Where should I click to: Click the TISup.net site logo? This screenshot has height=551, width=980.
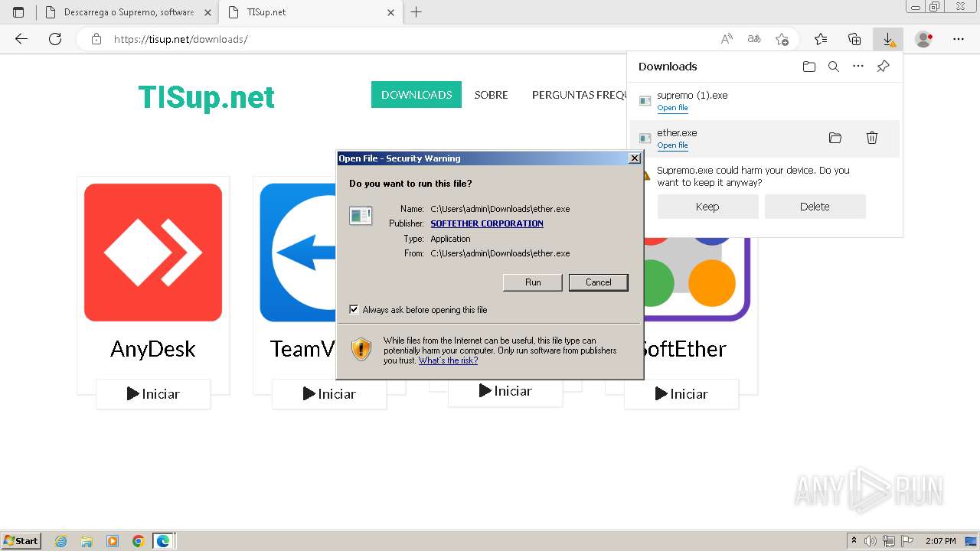206,97
